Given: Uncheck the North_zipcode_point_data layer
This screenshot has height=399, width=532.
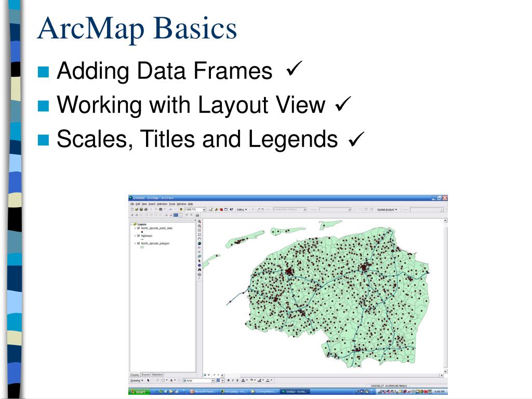Looking at the screenshot, I should coord(138,229).
